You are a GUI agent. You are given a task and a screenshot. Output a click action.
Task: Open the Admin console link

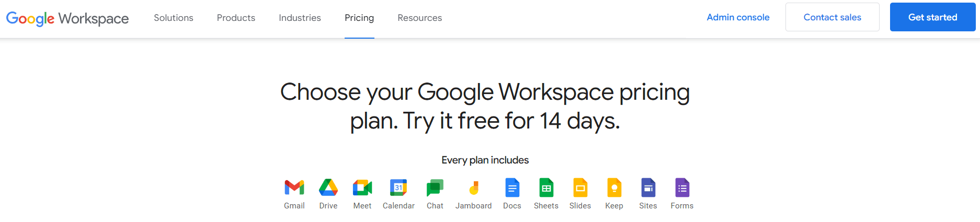point(738,17)
